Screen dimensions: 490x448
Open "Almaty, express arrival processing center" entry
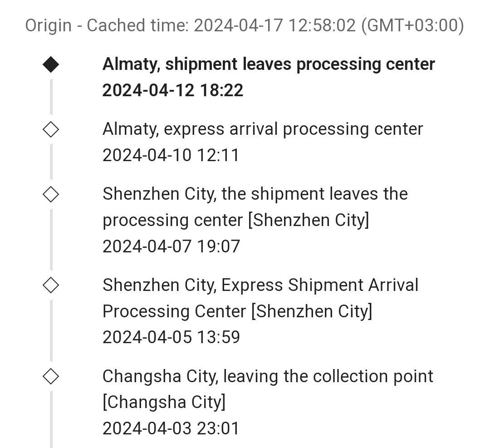coord(263,129)
